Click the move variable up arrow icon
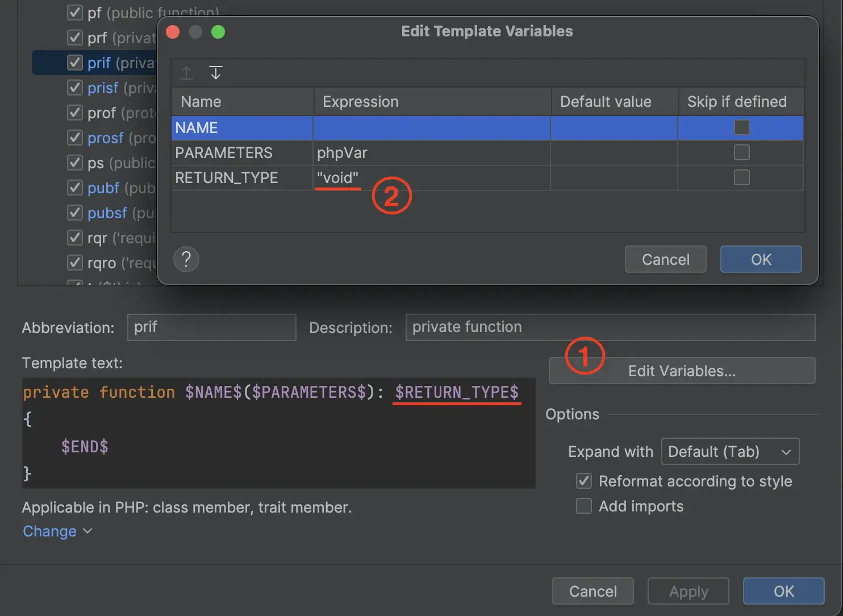The height and width of the screenshot is (616, 843). (x=186, y=73)
